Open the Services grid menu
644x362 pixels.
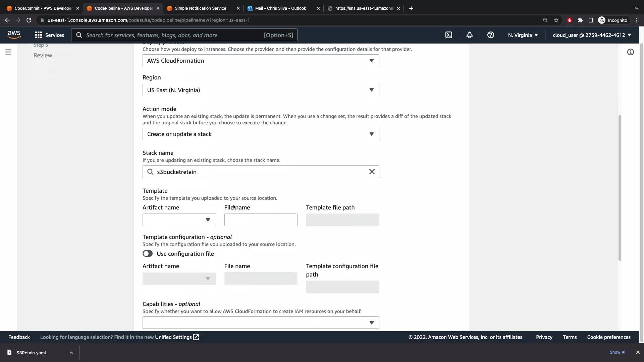49,35
